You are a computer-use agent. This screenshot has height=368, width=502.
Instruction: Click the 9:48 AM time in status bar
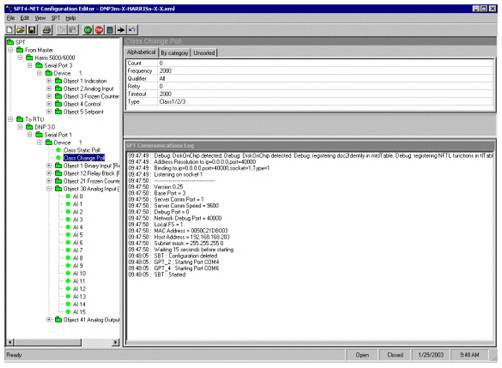tap(469, 355)
